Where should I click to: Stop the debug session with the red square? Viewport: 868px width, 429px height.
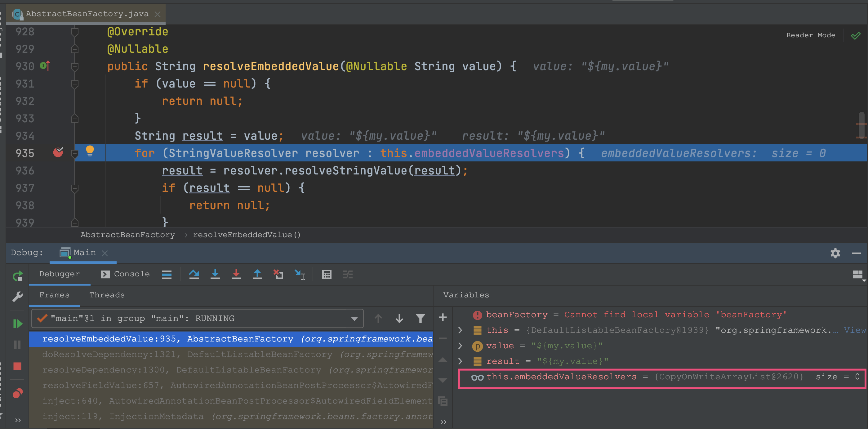pyautogui.click(x=18, y=366)
